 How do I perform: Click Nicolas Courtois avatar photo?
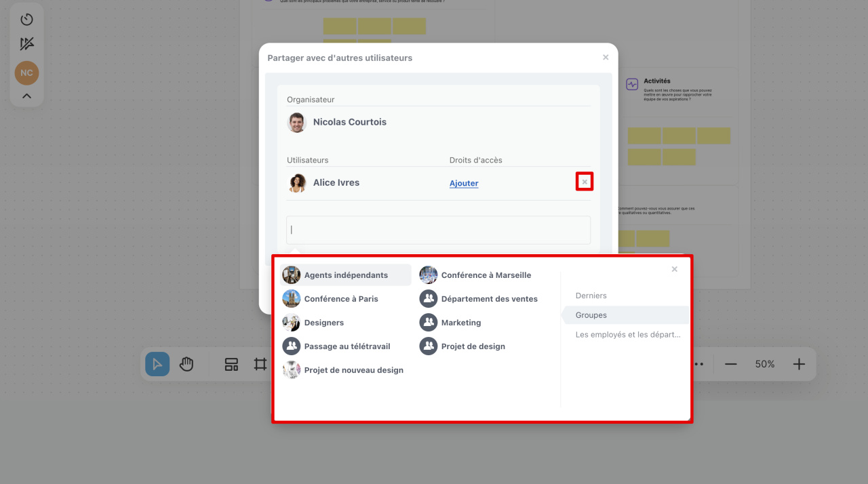(x=297, y=123)
